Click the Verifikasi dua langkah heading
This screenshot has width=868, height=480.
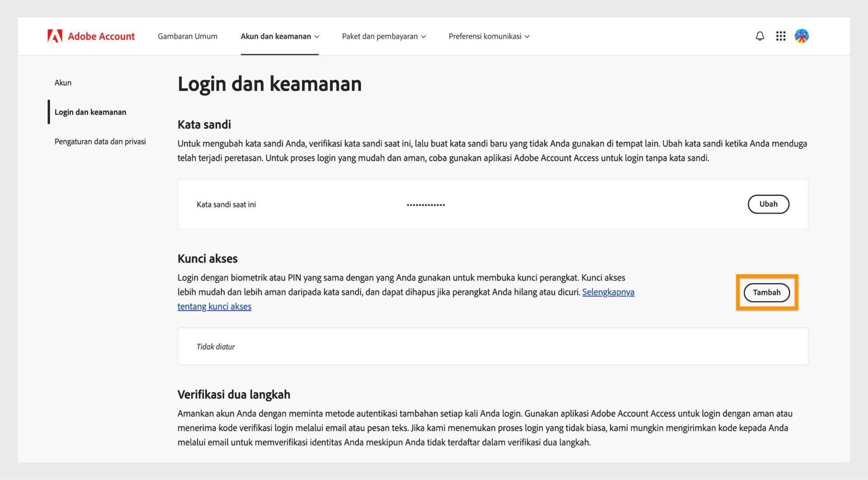point(234,394)
